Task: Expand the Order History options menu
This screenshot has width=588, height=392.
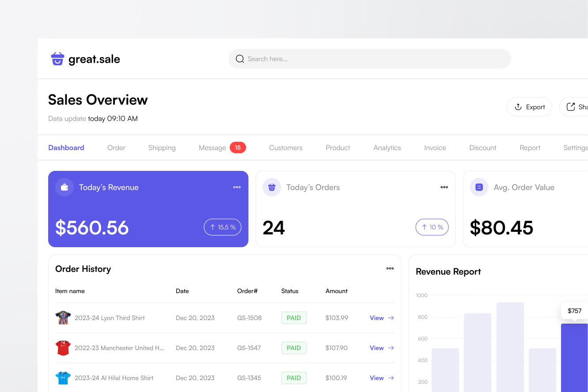Action: 390,268
